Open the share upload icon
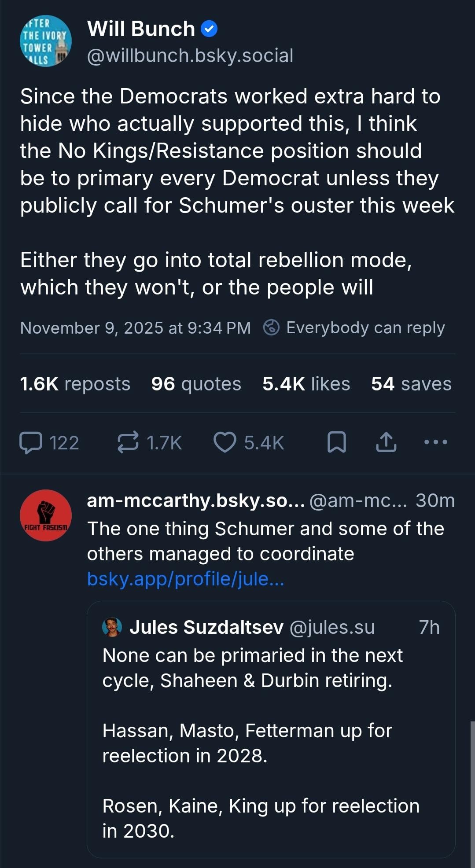 pos(386,442)
